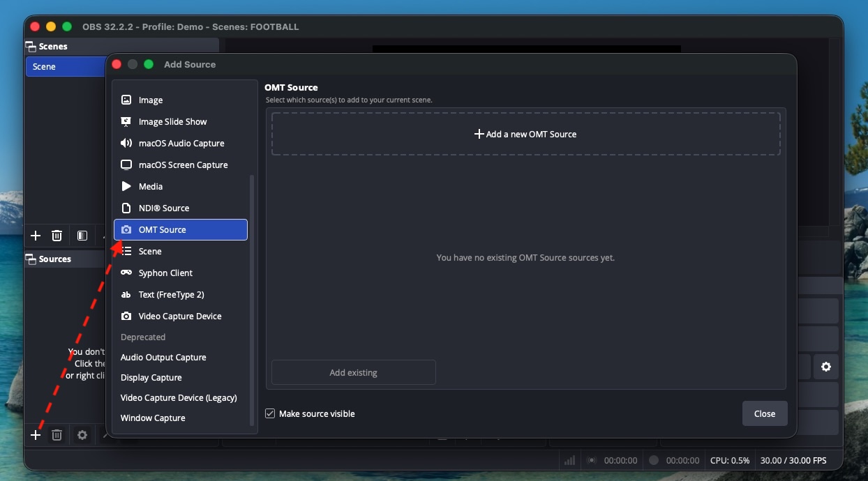Image resolution: width=868 pixels, height=481 pixels.
Task: Click the source type list scrollbar
Action: click(x=252, y=300)
